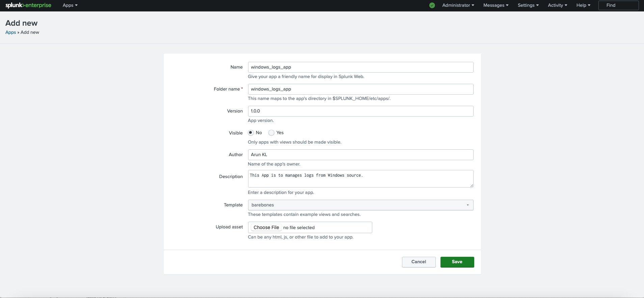Click the Choose File button
644x298 pixels.
tap(266, 227)
